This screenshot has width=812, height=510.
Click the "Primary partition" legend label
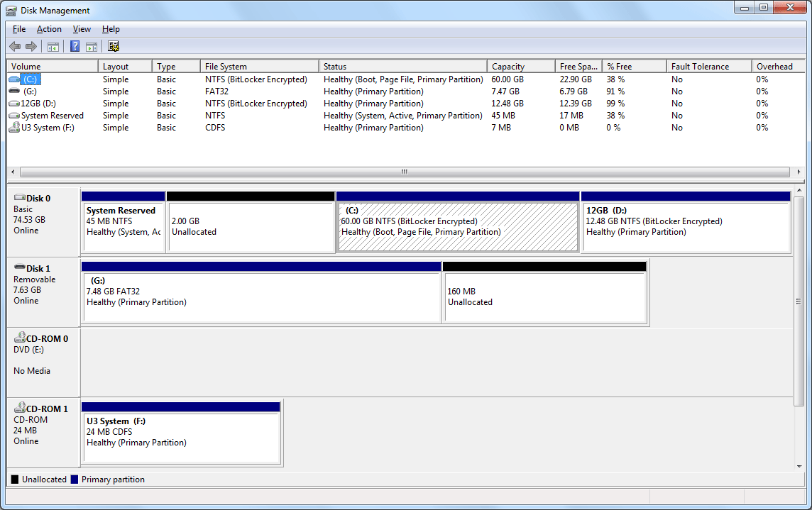113,479
